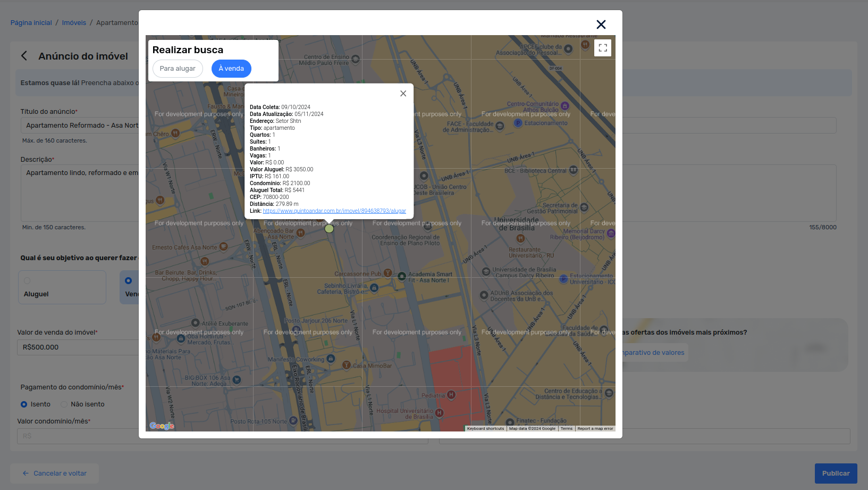The height and width of the screenshot is (490, 868).
Task: Select the 'Não isento' radio option
Action: point(64,404)
